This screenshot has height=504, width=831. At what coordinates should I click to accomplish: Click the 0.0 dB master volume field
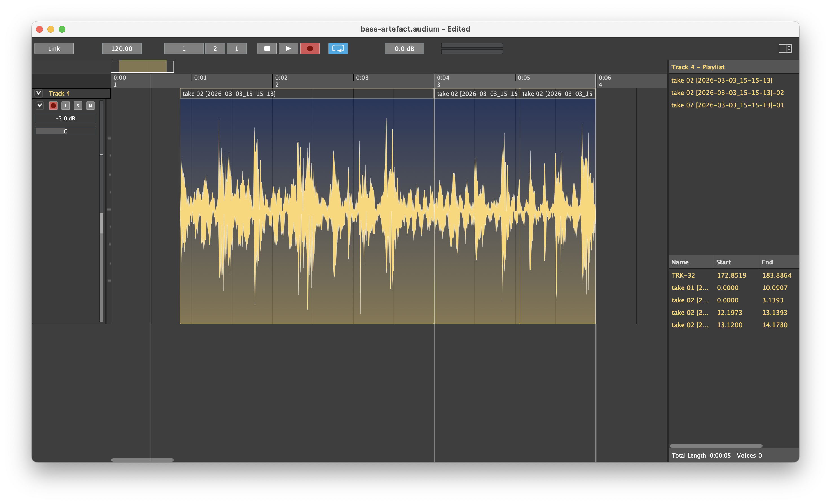coord(404,48)
